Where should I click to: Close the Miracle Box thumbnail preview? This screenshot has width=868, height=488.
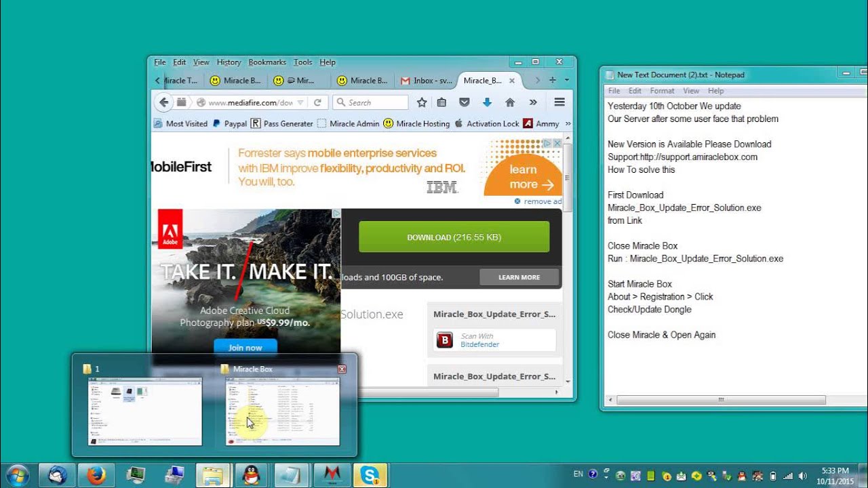(x=342, y=369)
